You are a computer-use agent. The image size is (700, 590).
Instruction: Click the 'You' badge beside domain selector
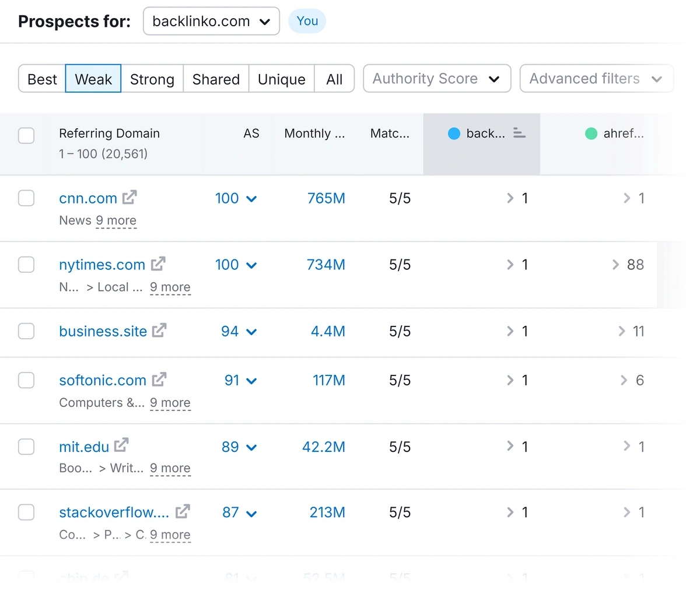pos(307,21)
